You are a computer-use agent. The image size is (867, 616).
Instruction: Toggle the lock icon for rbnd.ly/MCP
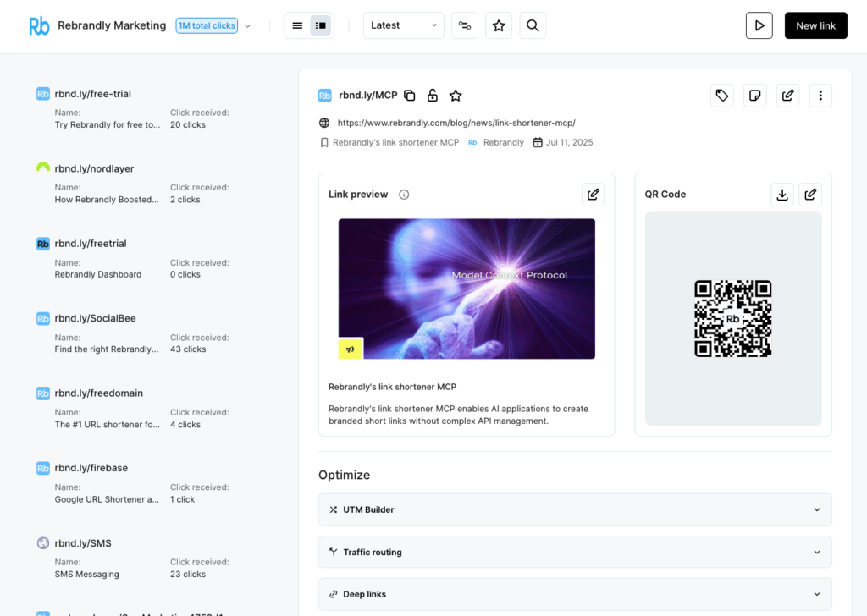pos(433,96)
